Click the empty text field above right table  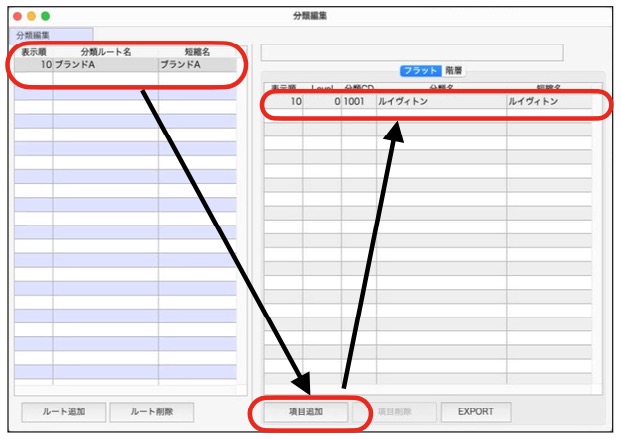pos(411,52)
